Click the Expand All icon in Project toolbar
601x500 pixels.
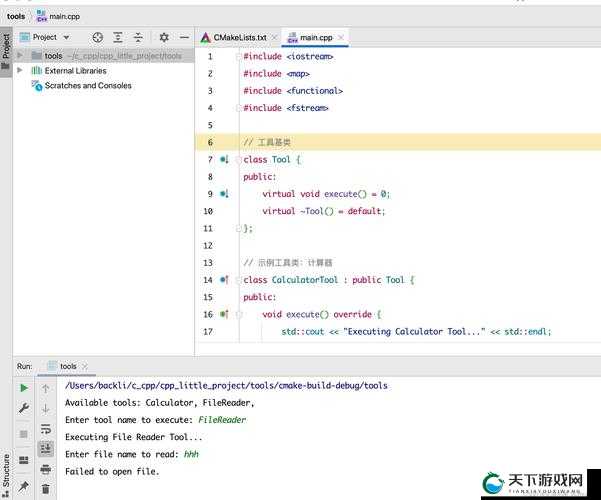[x=118, y=37]
